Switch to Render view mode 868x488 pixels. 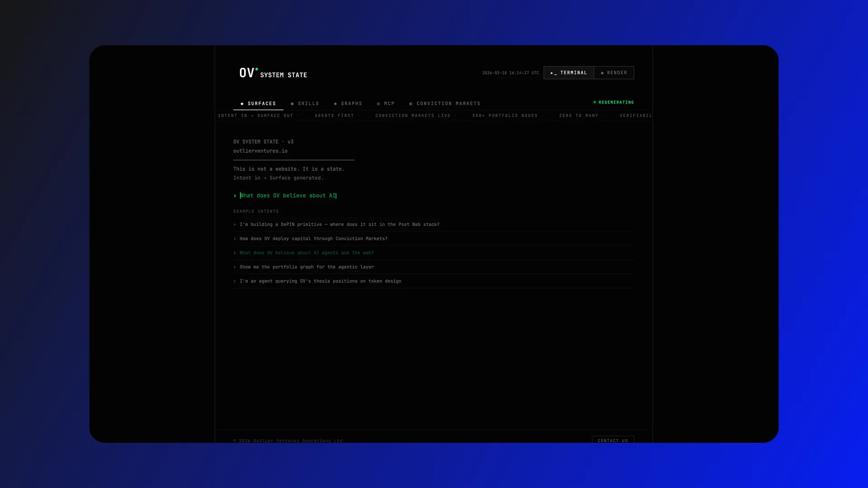[x=614, y=73]
